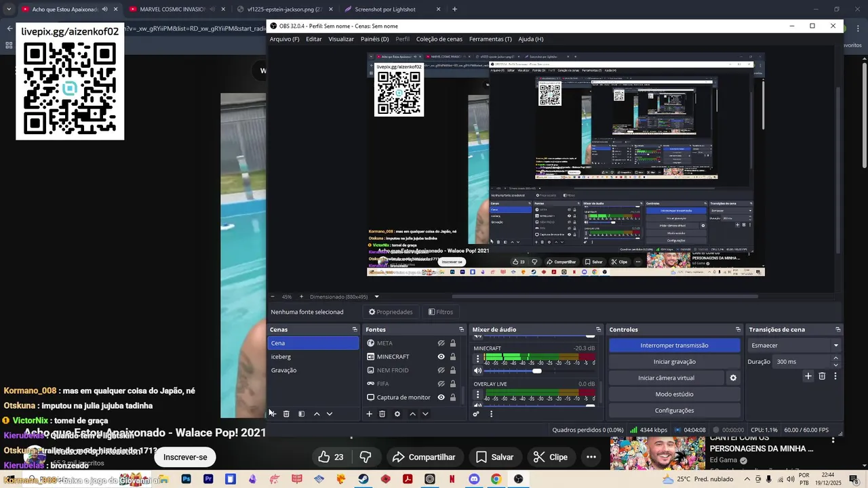Open Ajuda menu in OBS
The width and height of the screenshot is (868, 488).
point(531,39)
